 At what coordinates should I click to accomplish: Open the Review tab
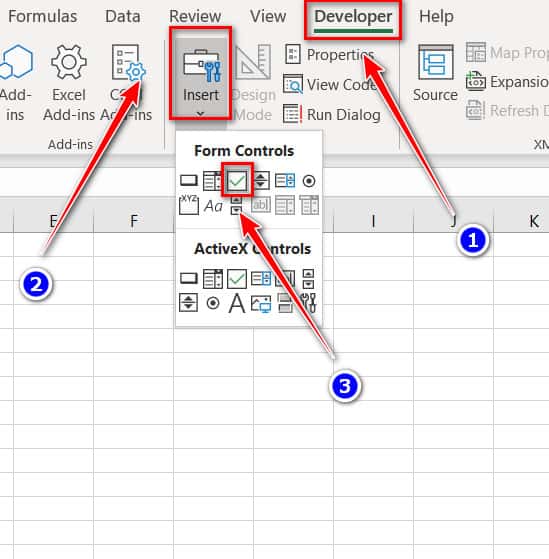(195, 16)
